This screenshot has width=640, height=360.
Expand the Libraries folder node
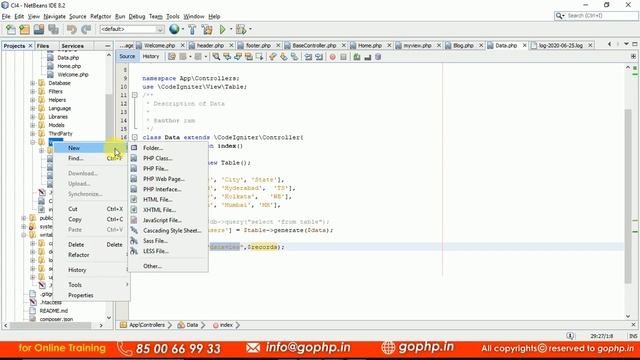pyautogui.click(x=33, y=117)
